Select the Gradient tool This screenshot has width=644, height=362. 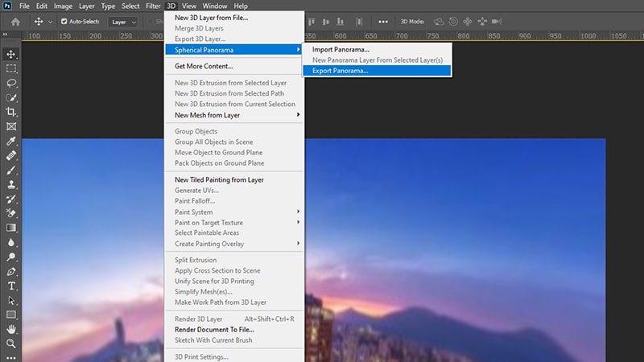[x=11, y=228]
